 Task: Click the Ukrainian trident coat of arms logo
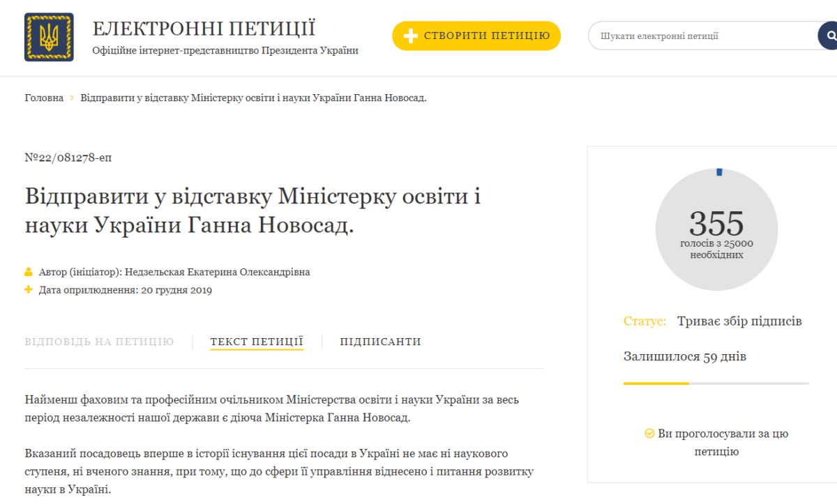pyautogui.click(x=49, y=38)
